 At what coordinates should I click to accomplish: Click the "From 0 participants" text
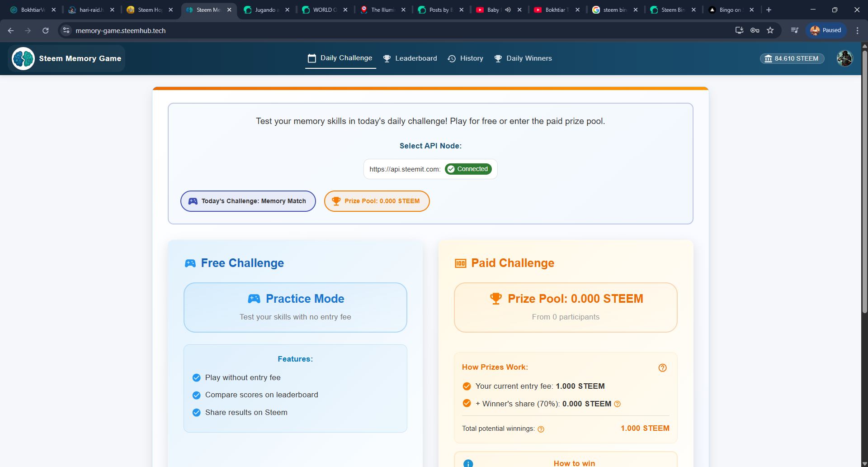pyautogui.click(x=566, y=317)
